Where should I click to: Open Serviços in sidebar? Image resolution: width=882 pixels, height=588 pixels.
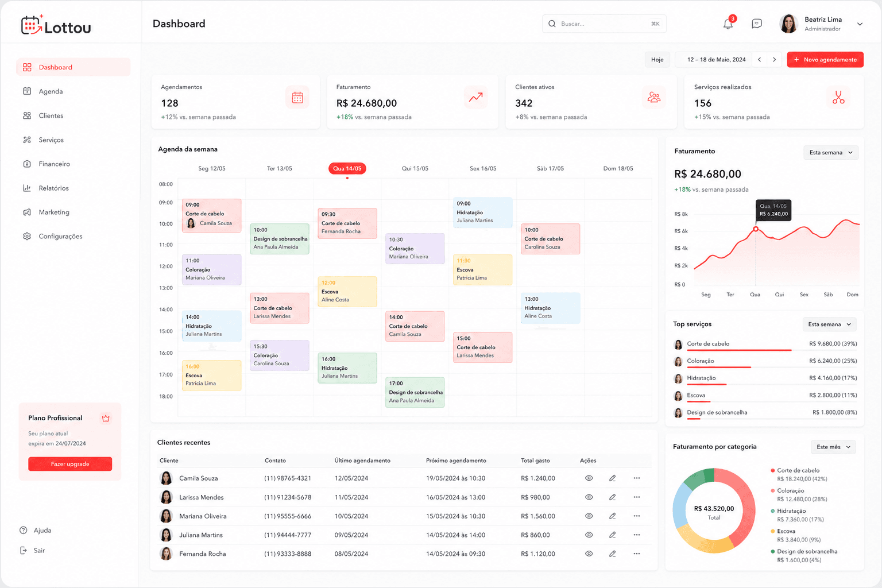click(x=73, y=140)
